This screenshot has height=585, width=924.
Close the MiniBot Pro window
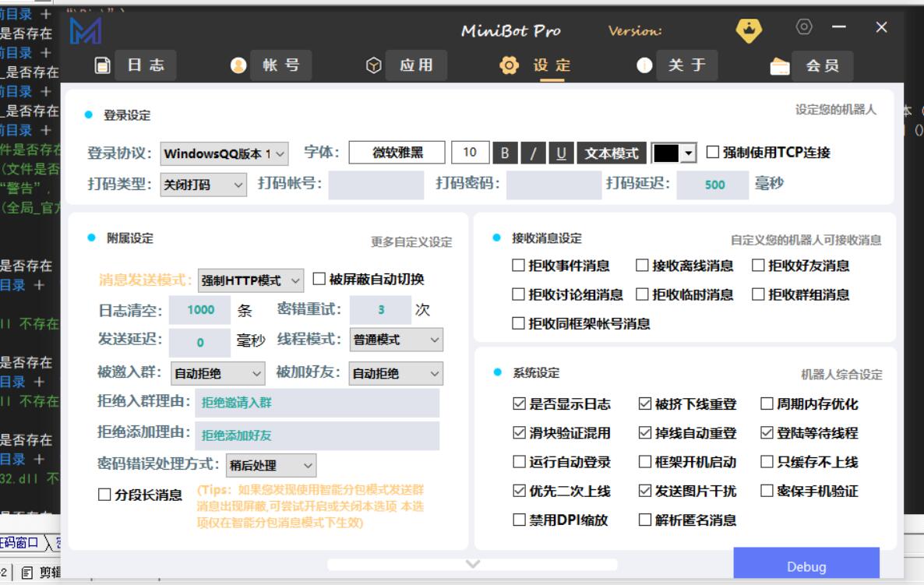click(881, 27)
